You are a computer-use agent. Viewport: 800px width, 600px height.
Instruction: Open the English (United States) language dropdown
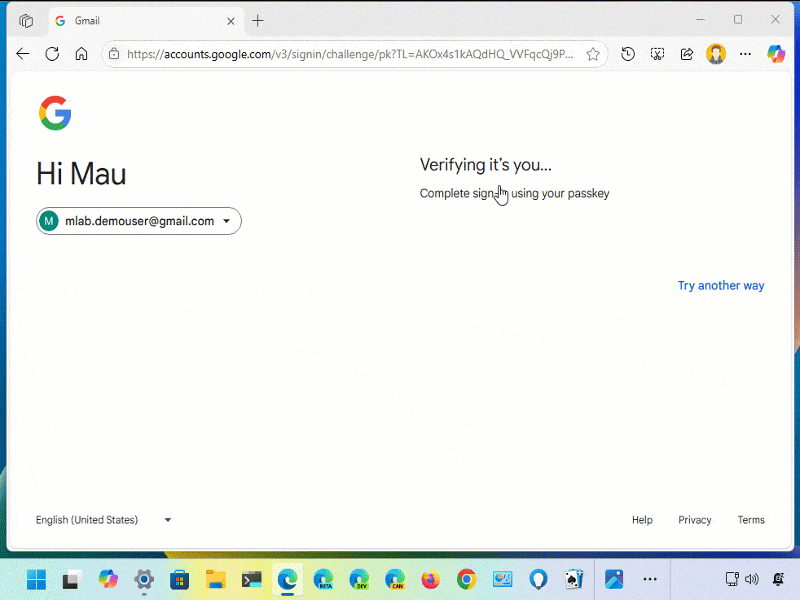click(103, 519)
